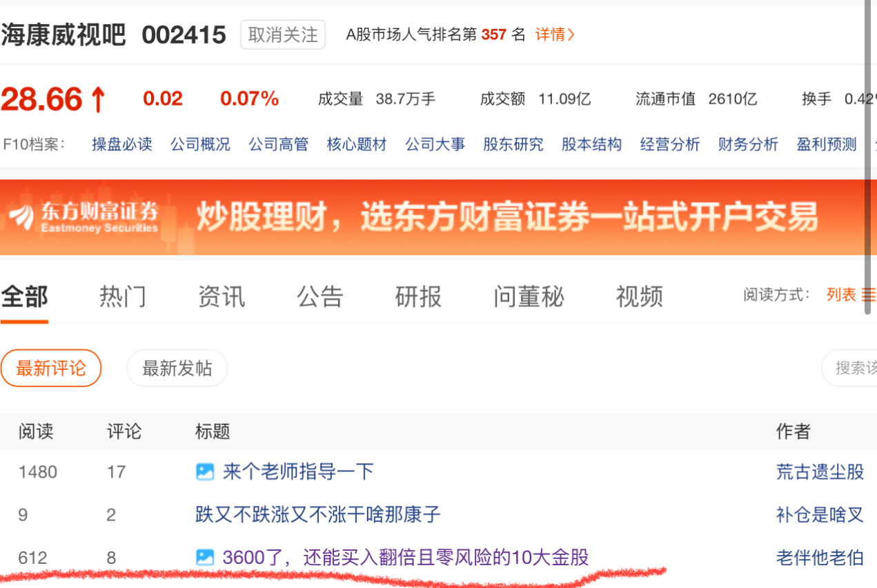The height and width of the screenshot is (588, 877).
Task: Click the image icon beside 来个老师指导一下
Action: coord(205,472)
